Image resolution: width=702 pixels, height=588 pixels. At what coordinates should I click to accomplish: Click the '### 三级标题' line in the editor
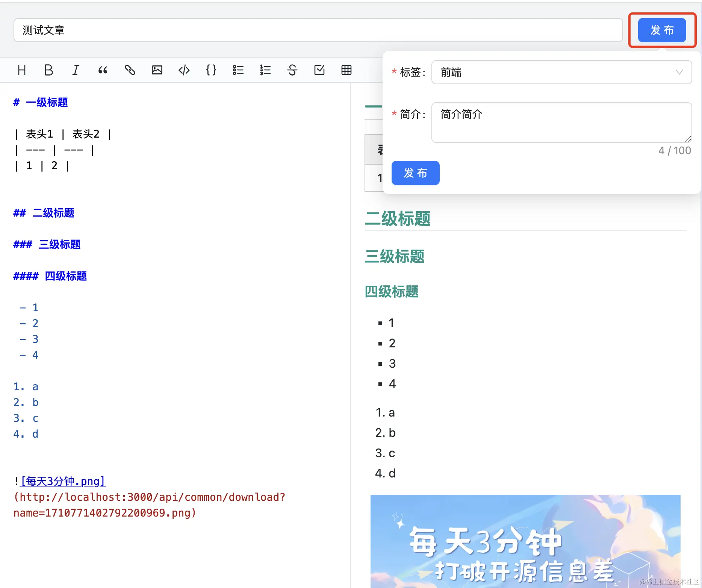click(x=47, y=244)
